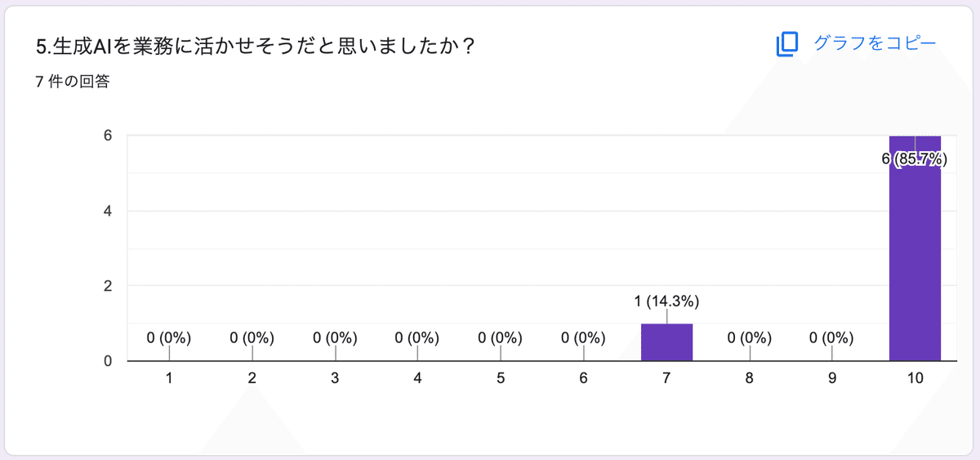Click the "0 (0%)" label above rating 9
The height and width of the screenshot is (460, 980).
[831, 337]
